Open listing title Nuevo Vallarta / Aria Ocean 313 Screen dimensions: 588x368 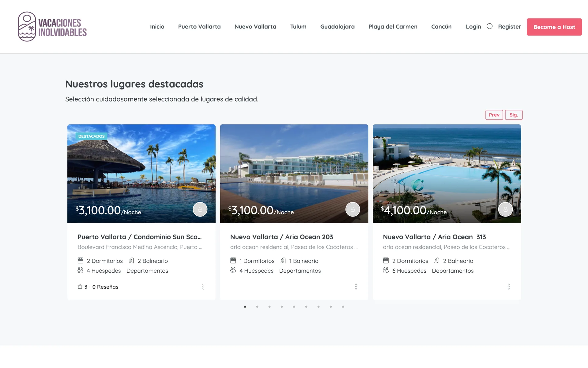click(435, 237)
